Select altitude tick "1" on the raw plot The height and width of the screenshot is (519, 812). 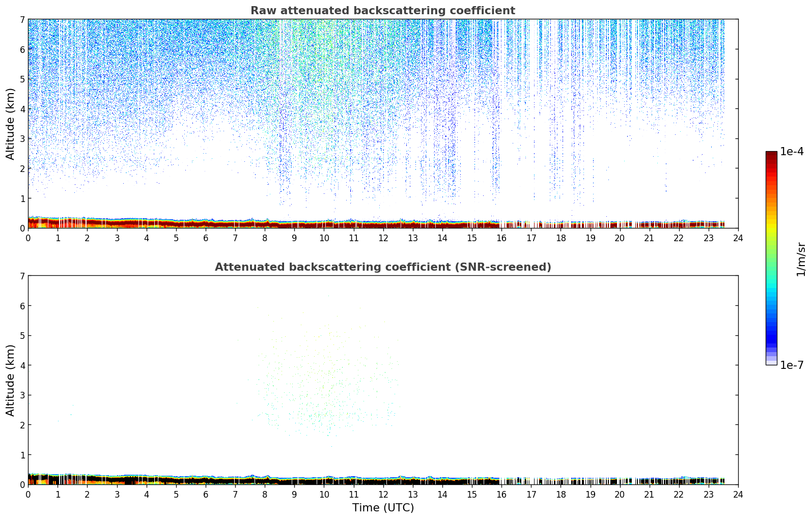click(22, 198)
